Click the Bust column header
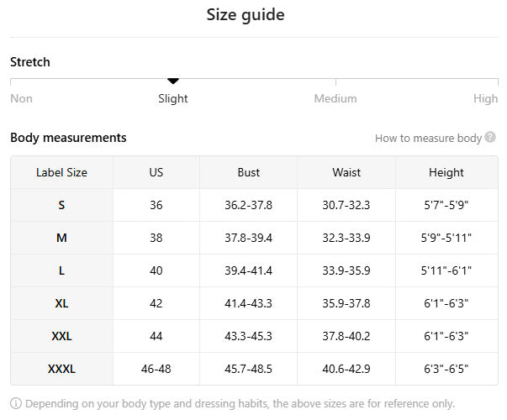Screen dimensions: 507x420 (x=249, y=172)
